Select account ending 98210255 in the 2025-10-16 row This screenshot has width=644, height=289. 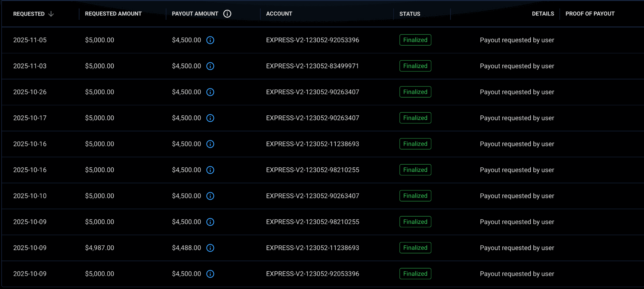[313, 170]
